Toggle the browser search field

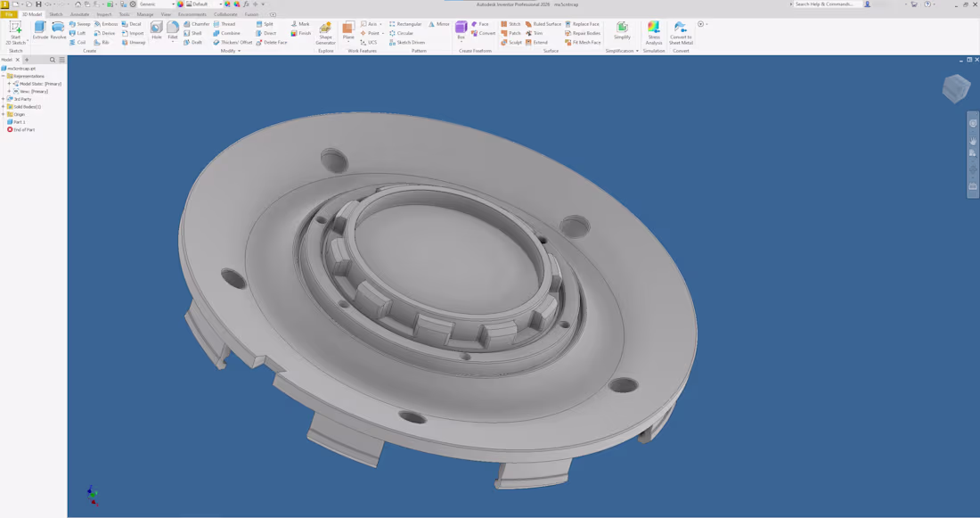[52, 60]
